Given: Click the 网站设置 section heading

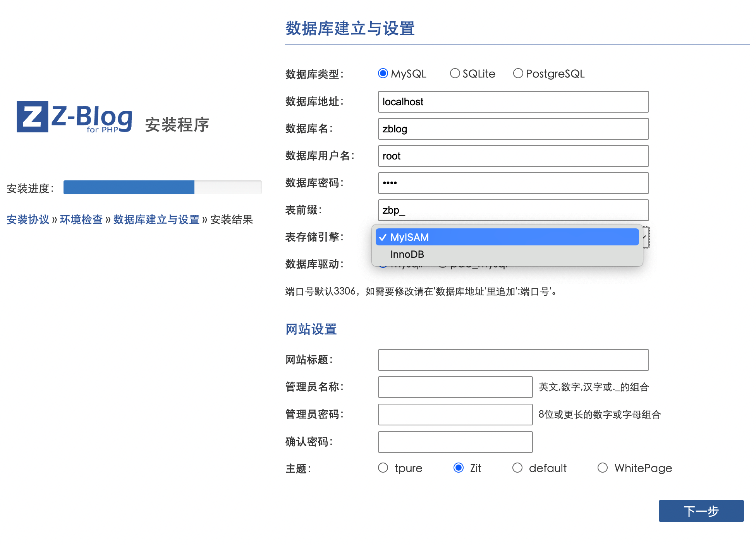Looking at the screenshot, I should click(311, 329).
